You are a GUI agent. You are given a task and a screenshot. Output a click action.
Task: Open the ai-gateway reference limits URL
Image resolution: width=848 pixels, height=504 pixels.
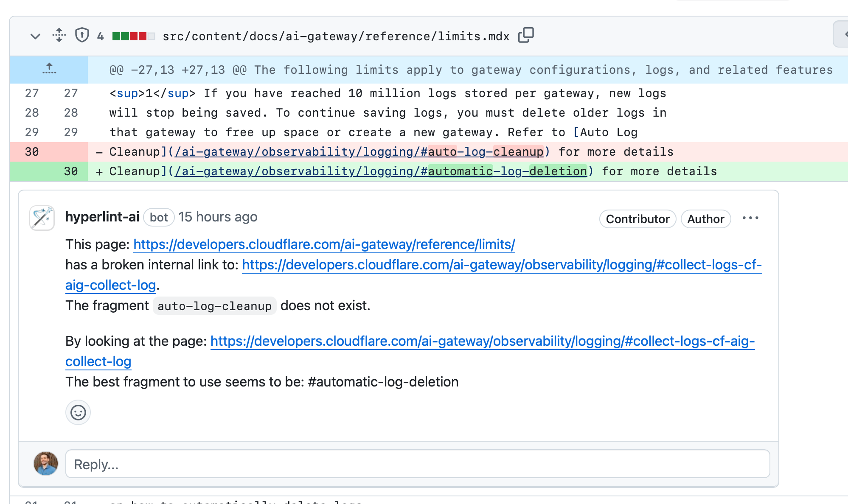pos(324,244)
